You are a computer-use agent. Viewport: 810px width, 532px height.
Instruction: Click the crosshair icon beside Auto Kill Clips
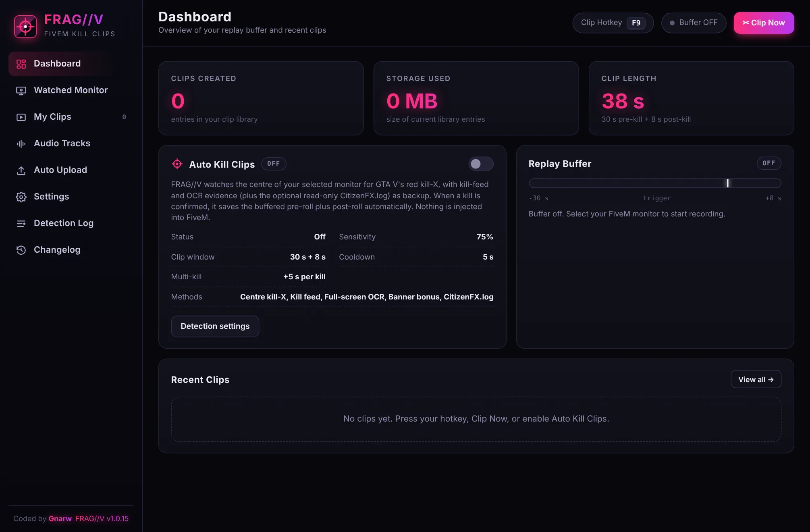click(x=177, y=164)
